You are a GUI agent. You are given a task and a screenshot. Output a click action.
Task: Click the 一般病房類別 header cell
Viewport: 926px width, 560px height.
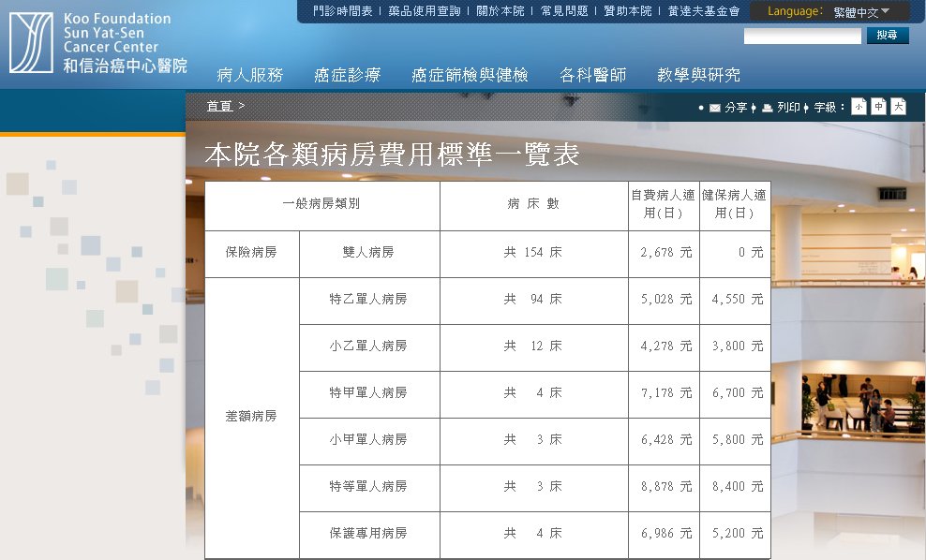(x=321, y=206)
